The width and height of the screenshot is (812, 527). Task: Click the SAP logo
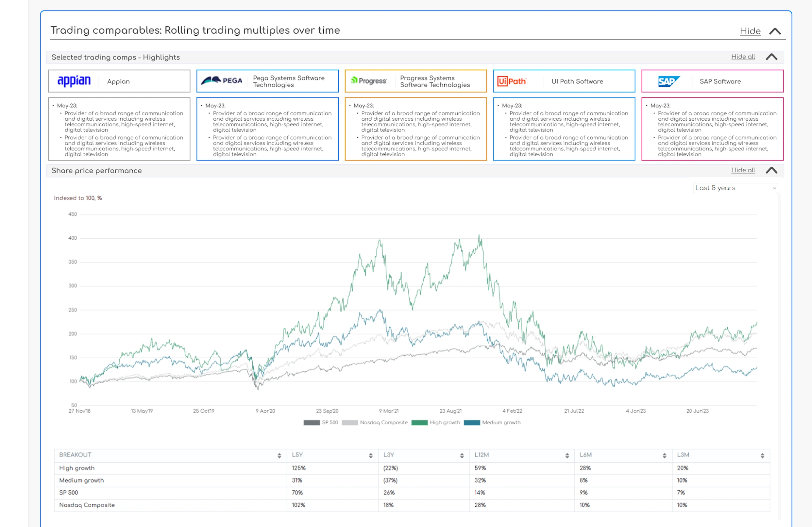(668, 81)
